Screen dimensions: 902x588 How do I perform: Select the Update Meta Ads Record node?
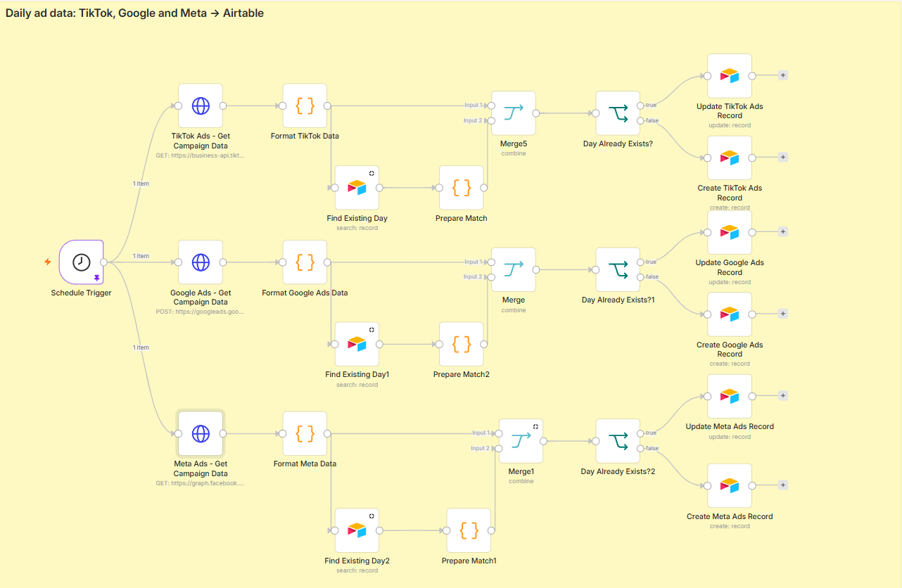(730, 396)
